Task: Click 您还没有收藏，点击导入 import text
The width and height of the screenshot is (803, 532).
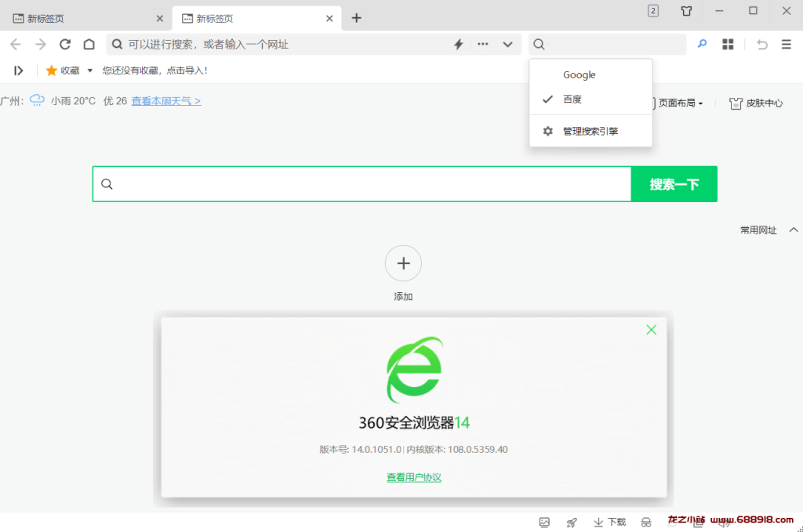Action: [x=154, y=71]
